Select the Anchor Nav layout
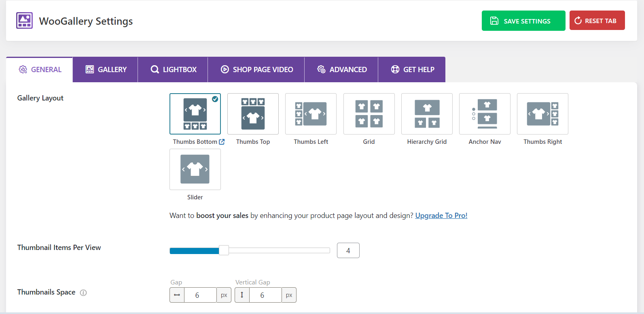Viewport: 644px width, 314px height. [485, 114]
